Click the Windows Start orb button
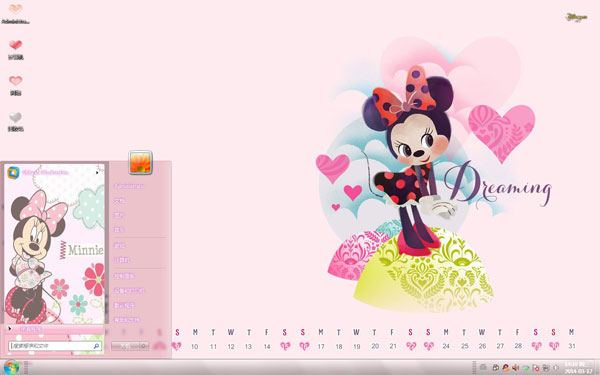 [x=11, y=367]
